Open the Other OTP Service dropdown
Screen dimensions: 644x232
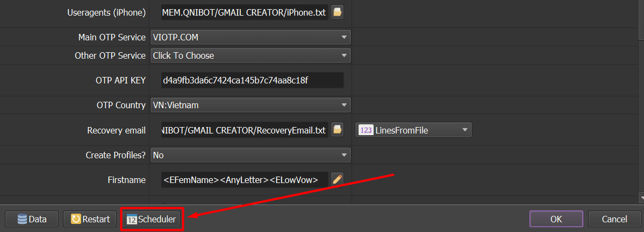[251, 55]
